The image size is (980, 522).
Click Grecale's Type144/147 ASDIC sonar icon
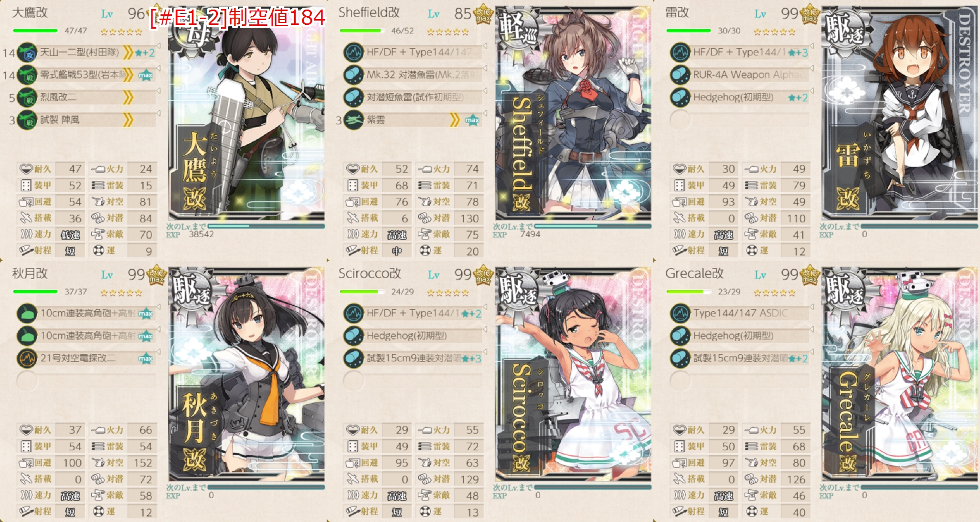point(680,314)
